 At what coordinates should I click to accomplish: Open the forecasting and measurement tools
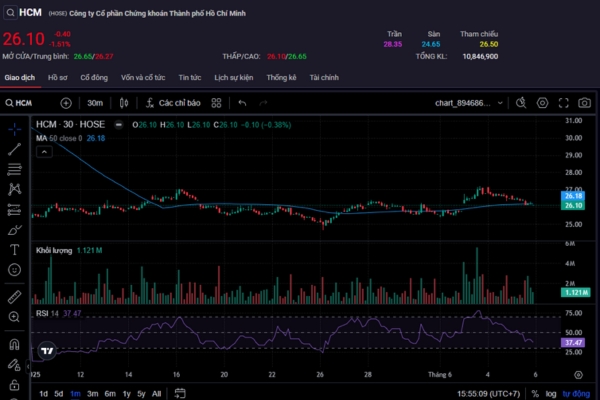coord(15,209)
